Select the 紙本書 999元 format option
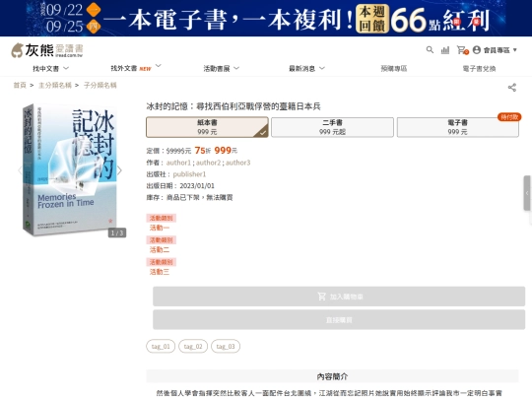The width and height of the screenshot is (532, 399). 207,127
